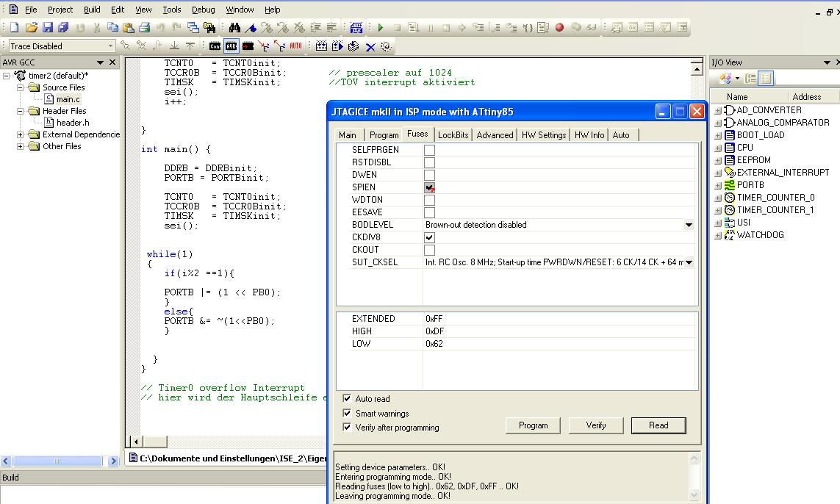Image resolution: width=840 pixels, height=504 pixels.
Task: Expand the PORTB node in I/O View
Action: coord(718,185)
